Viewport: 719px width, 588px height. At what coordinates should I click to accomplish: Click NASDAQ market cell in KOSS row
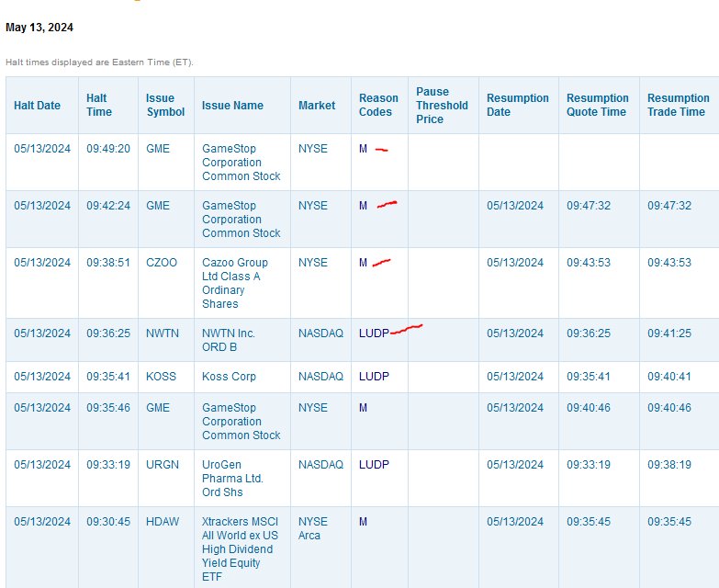[x=320, y=376]
